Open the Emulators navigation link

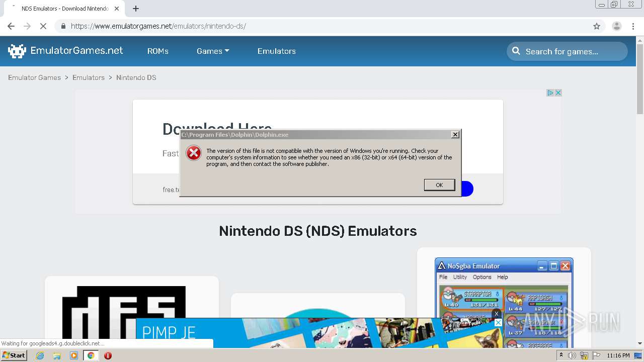277,51
